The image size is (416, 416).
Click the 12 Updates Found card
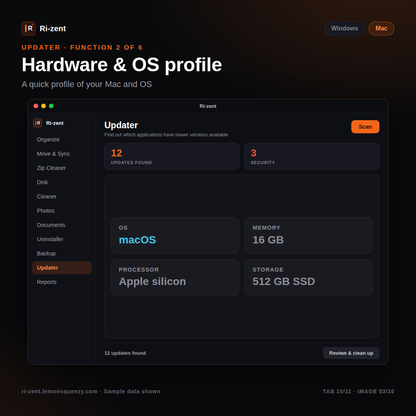pos(172,156)
